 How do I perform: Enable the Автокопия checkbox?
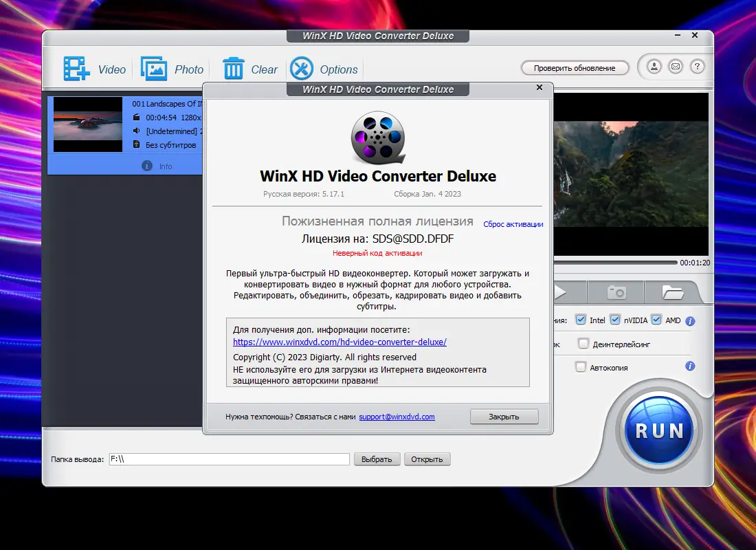pyautogui.click(x=581, y=367)
